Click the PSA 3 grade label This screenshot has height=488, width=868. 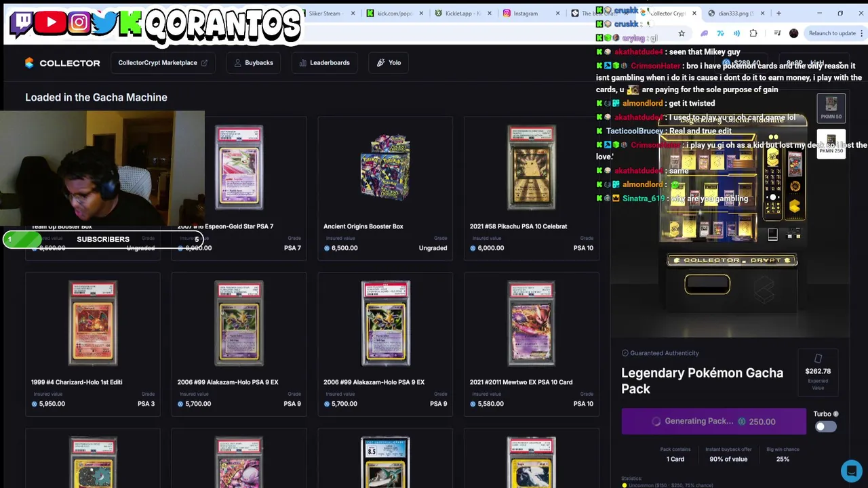146,404
